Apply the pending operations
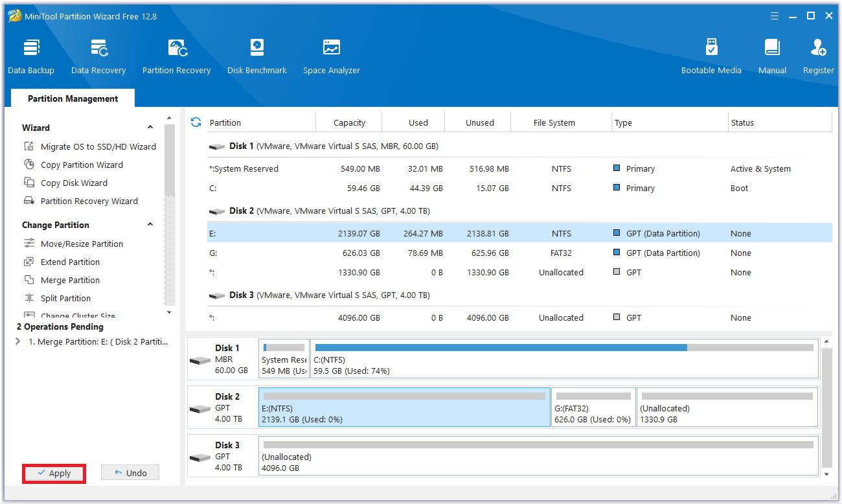This screenshot has width=842, height=504. pos(54,474)
